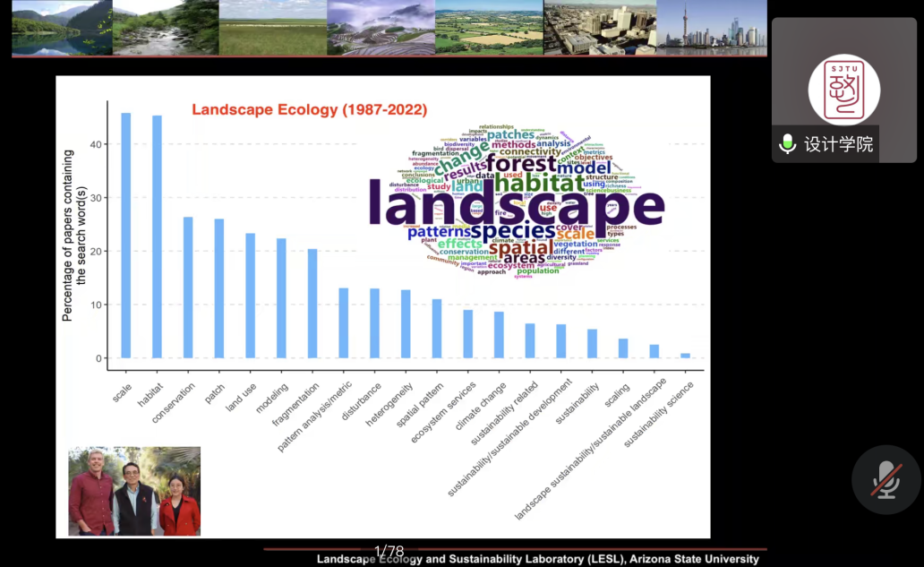
Task: Select the city buildings photo in header
Action: click(x=599, y=28)
